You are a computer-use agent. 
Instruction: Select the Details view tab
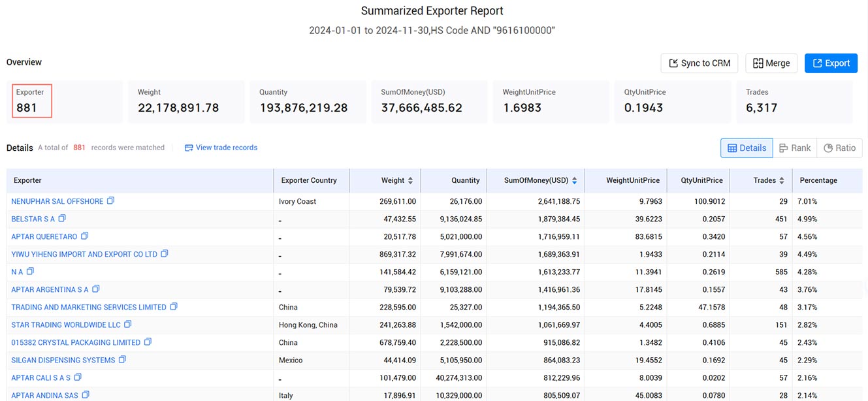click(747, 148)
